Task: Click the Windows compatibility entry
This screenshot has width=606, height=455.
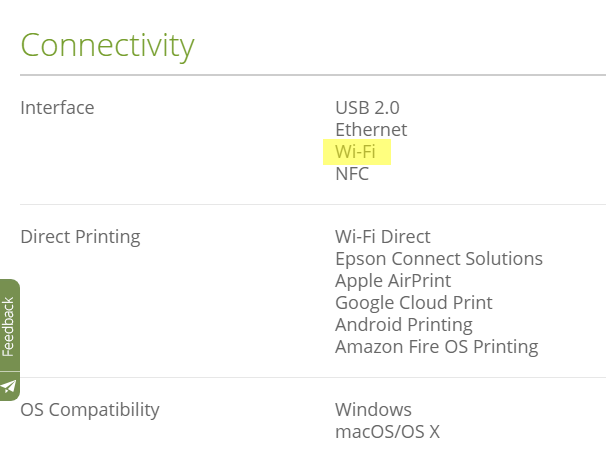Action: click(373, 410)
